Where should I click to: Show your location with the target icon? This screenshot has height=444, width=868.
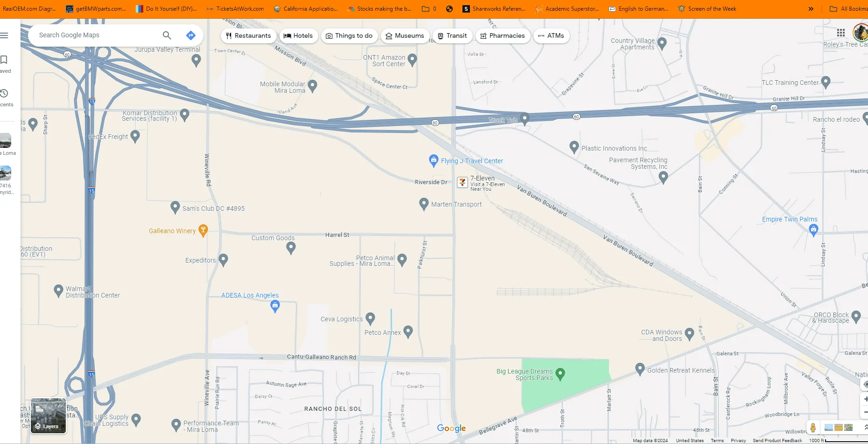pyautogui.click(x=865, y=384)
